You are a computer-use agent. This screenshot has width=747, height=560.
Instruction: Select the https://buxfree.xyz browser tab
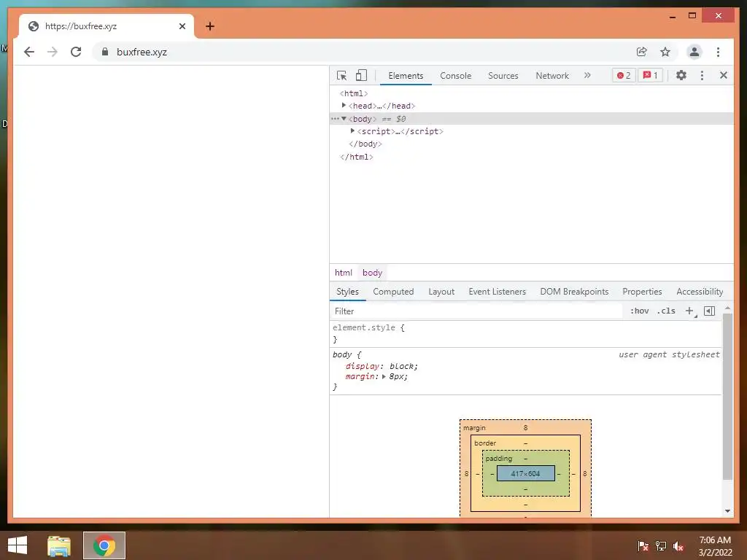pyautogui.click(x=107, y=26)
